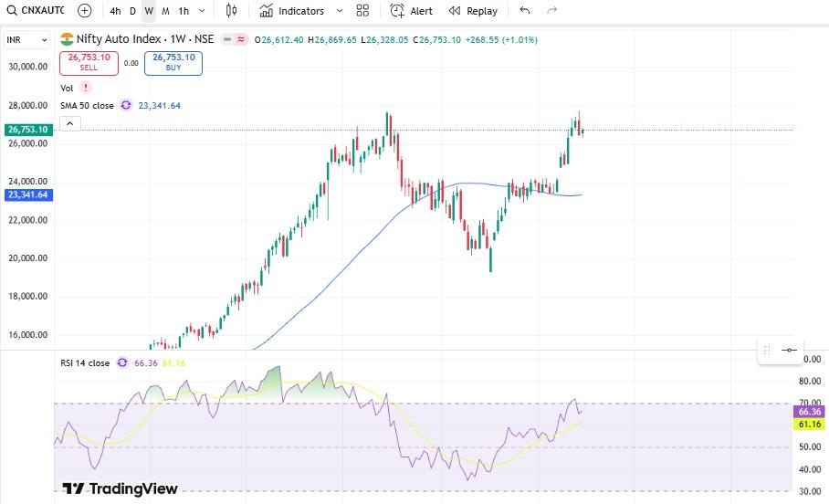Switch to the 4h timeframe
The height and width of the screenshot is (504, 829).
(115, 11)
